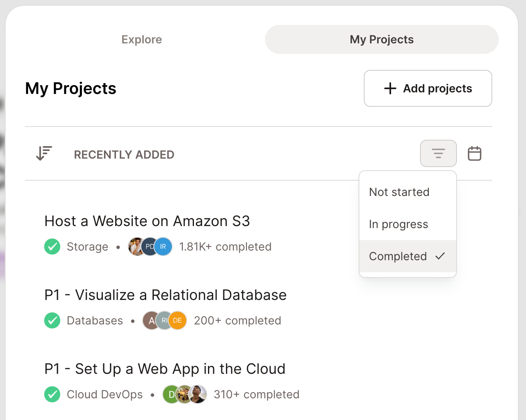
Task: Select the My Projects tab
Action: point(381,39)
